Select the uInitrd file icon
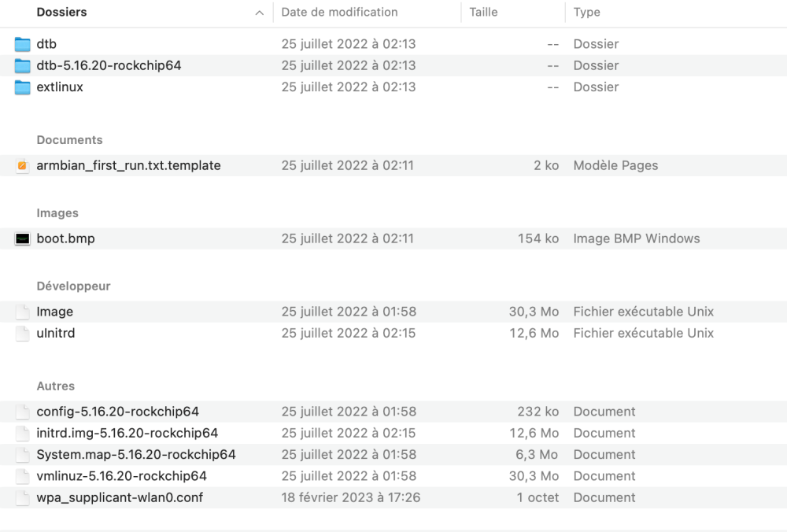Screen dimensions: 787x532 (22, 334)
